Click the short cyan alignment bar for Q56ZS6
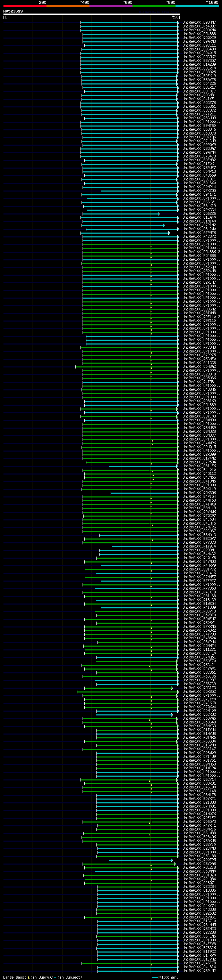Viewport: 222px width, 980px height. 120,214
